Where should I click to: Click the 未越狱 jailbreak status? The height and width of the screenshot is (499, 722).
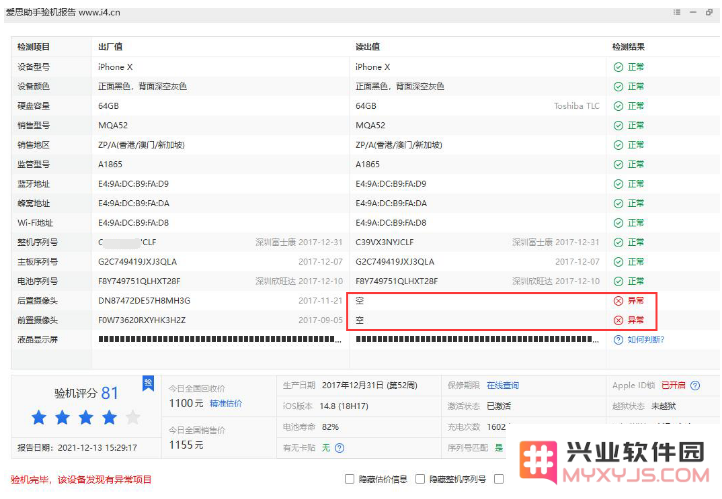664,406
